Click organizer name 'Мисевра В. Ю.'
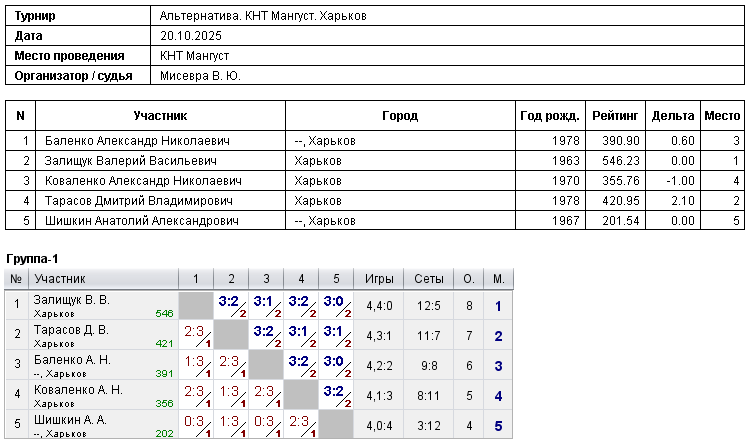750x444 pixels. (200, 76)
